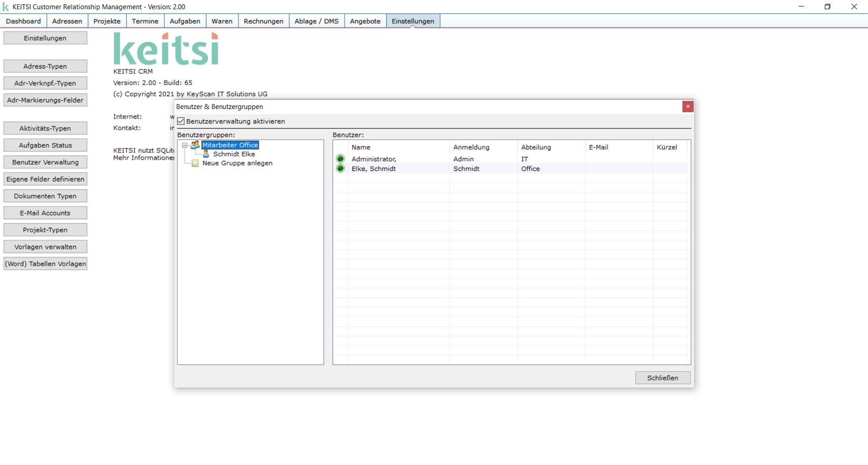This screenshot has height=465, width=868.
Task: Click Neue Gruppe anlegen
Action: pyautogui.click(x=237, y=163)
